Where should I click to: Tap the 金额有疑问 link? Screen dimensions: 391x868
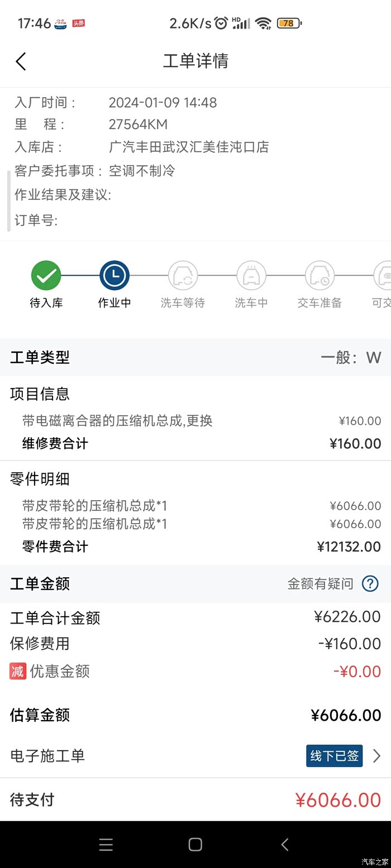point(320,584)
